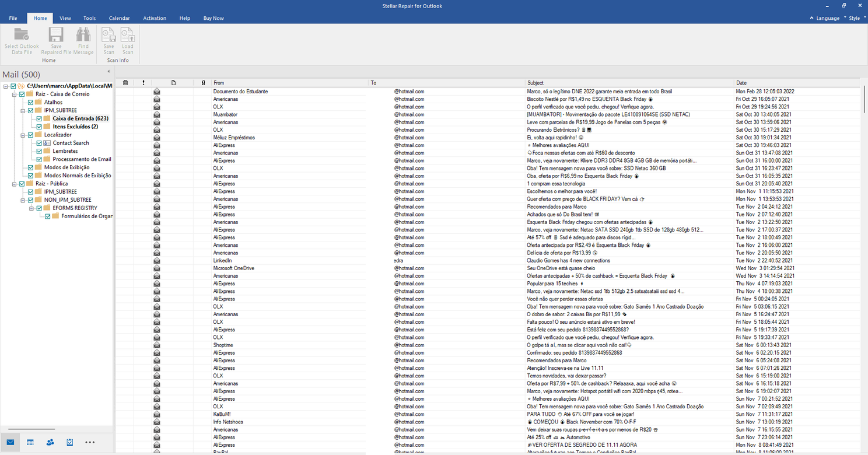
Task: Toggle the Lembretes folder checkbox
Action: coord(39,151)
